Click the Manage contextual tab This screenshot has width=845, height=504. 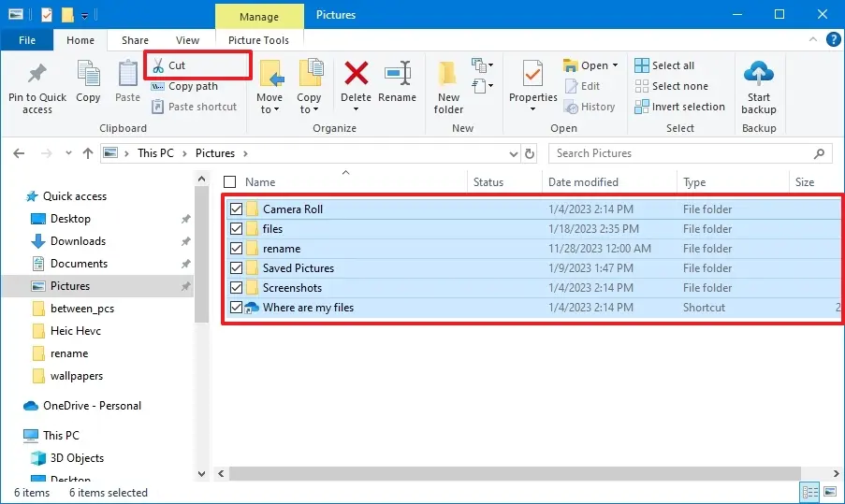tap(259, 17)
